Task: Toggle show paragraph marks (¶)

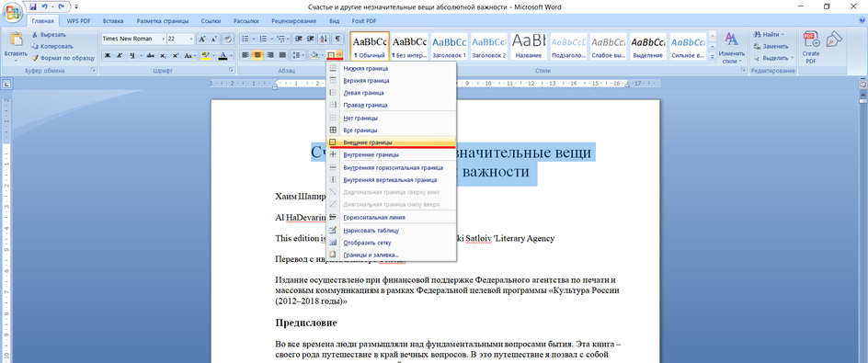Action: tap(337, 40)
